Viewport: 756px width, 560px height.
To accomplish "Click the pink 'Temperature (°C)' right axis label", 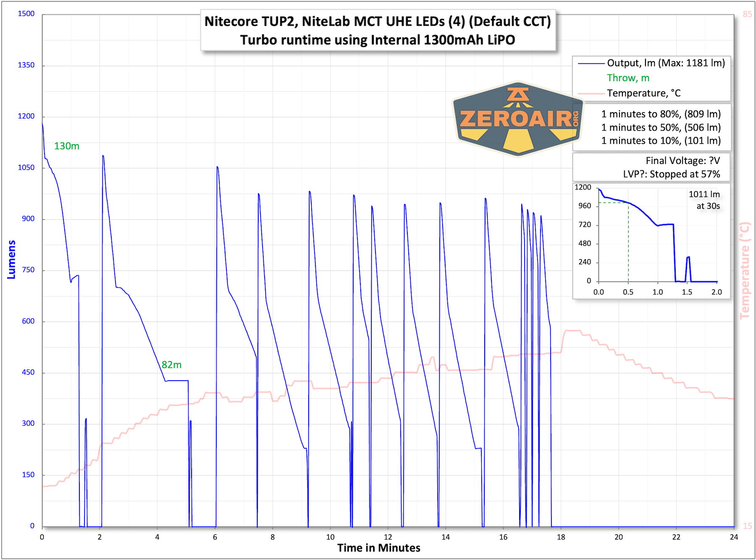I will (744, 271).
